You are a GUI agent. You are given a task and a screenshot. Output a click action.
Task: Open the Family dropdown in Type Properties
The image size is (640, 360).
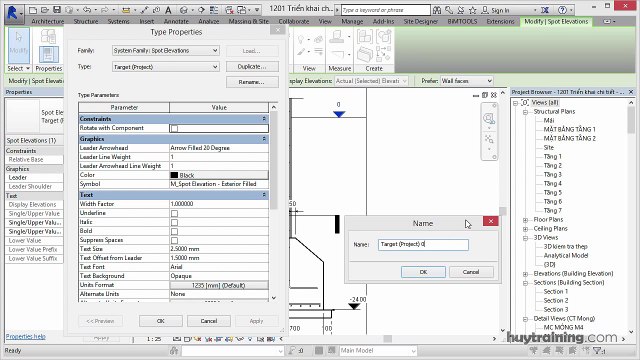[x=166, y=51]
